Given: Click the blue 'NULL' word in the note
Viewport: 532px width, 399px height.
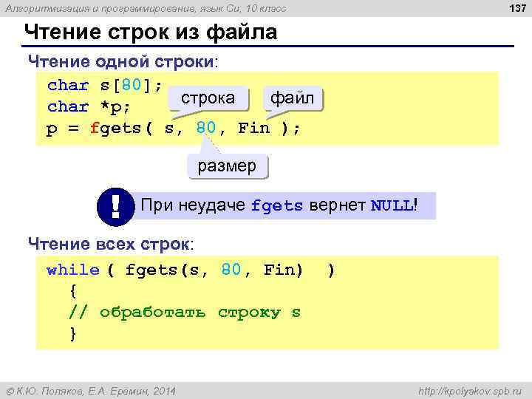Looking at the screenshot, I should point(392,205).
